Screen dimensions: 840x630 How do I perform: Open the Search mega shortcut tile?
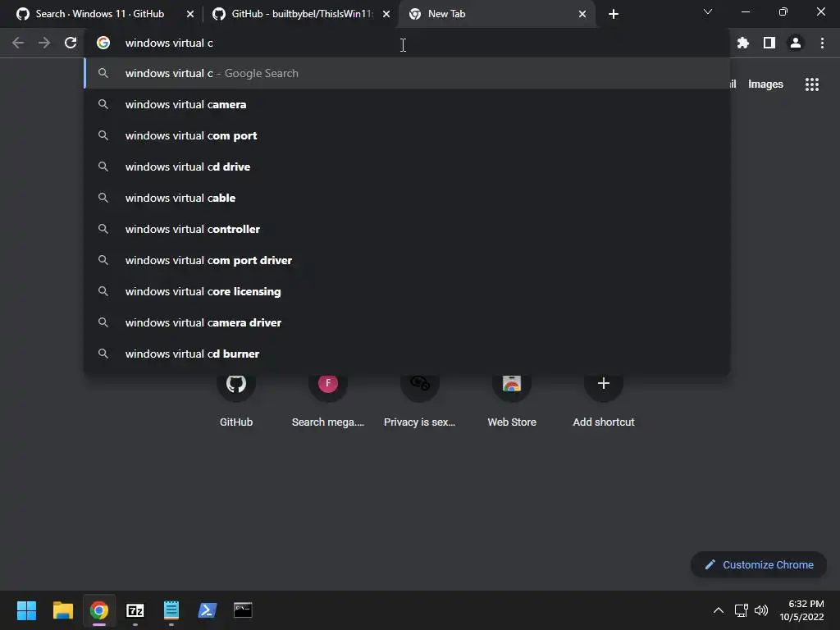coord(328,399)
